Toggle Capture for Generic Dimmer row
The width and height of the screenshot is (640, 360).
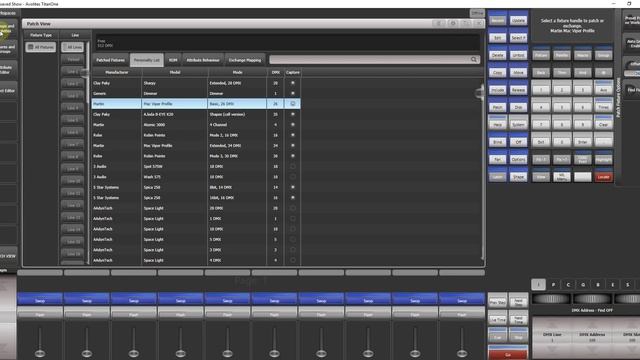[293, 93]
